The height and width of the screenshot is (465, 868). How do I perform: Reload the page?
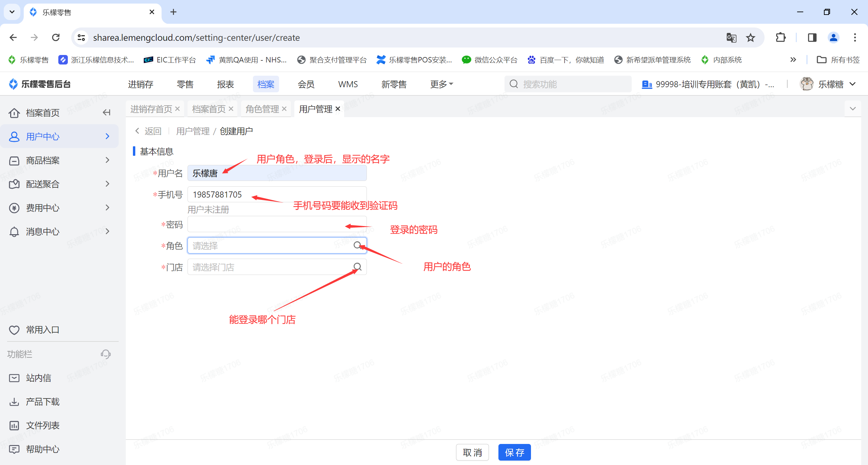click(x=56, y=37)
